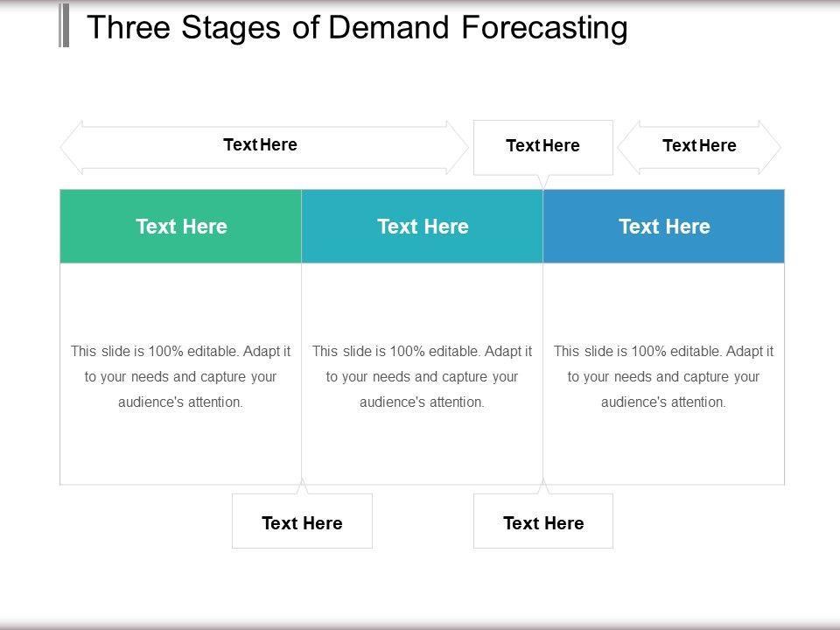Click the paragraph text under the green header
This screenshot has height=630, width=840.
pyautogui.click(x=181, y=376)
